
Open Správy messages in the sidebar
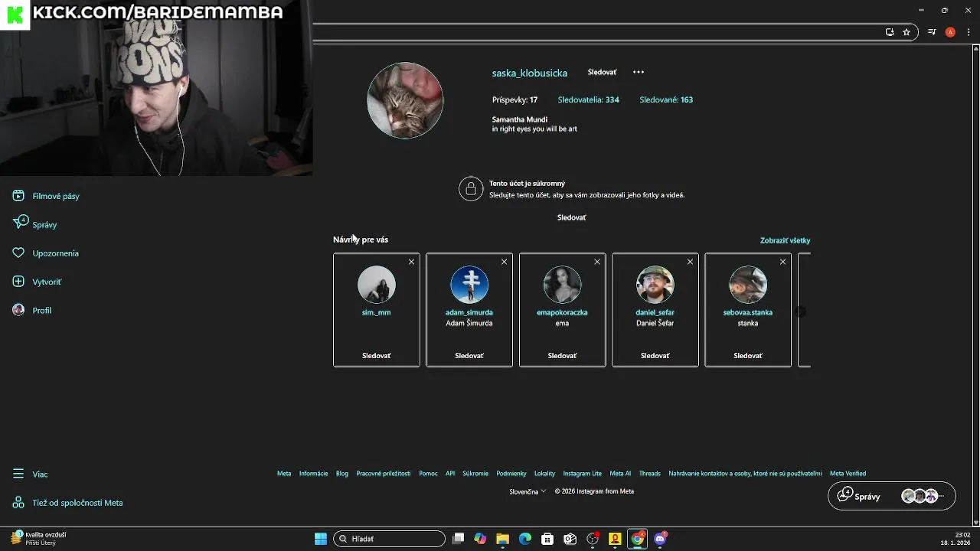pos(35,224)
